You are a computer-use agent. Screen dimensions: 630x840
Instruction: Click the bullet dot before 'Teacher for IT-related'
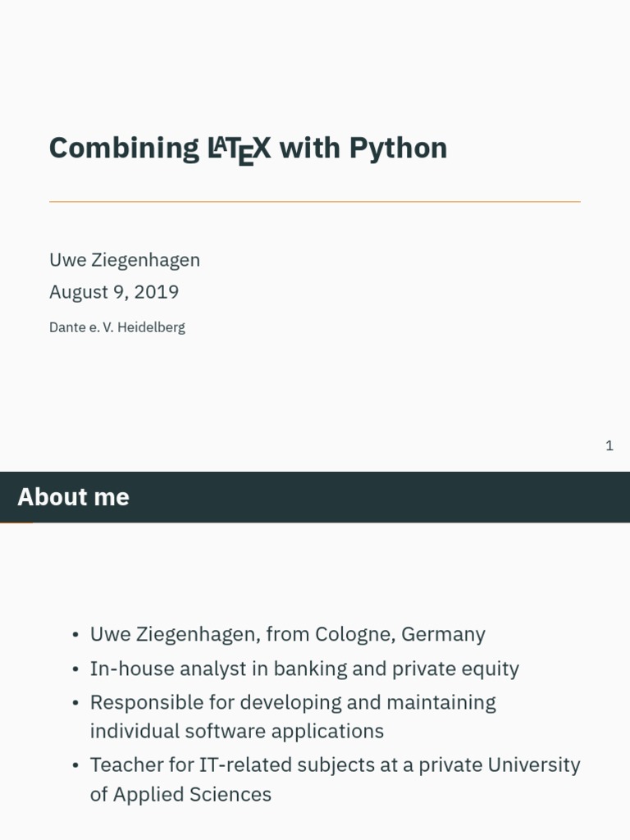pyautogui.click(x=75, y=766)
